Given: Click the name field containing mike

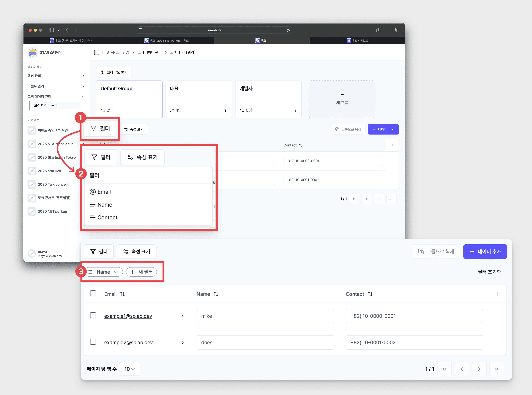Looking at the screenshot, I should tap(265, 316).
